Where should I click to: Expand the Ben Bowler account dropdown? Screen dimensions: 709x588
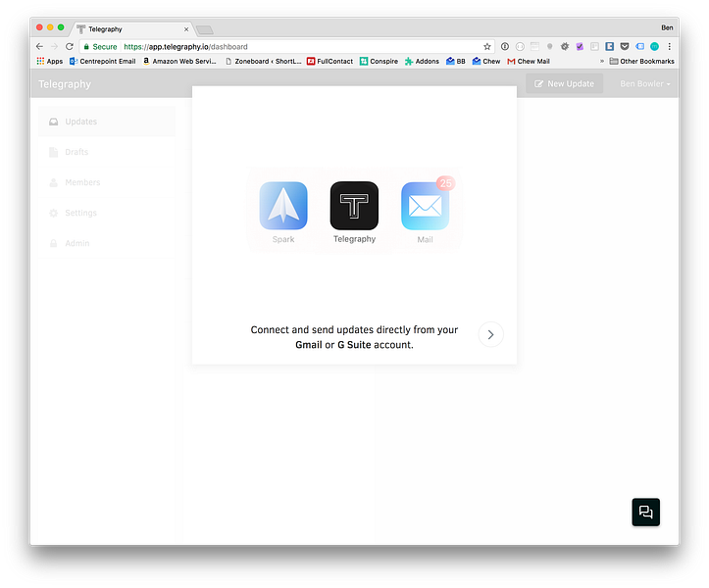645,83
